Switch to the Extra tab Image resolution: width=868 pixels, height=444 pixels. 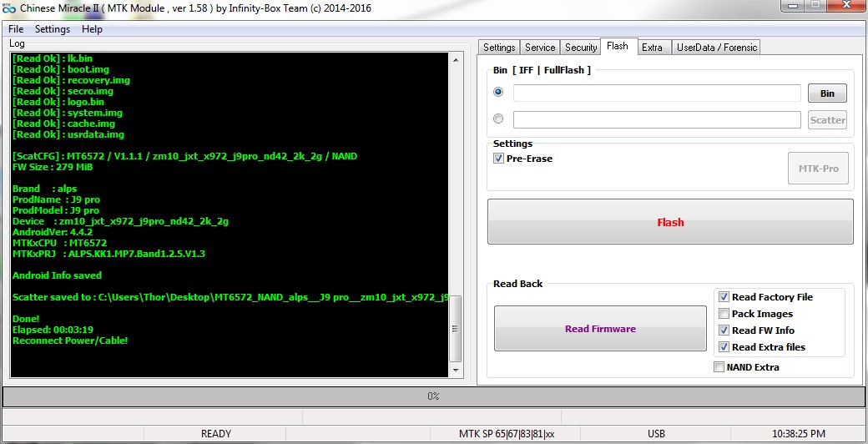click(652, 48)
